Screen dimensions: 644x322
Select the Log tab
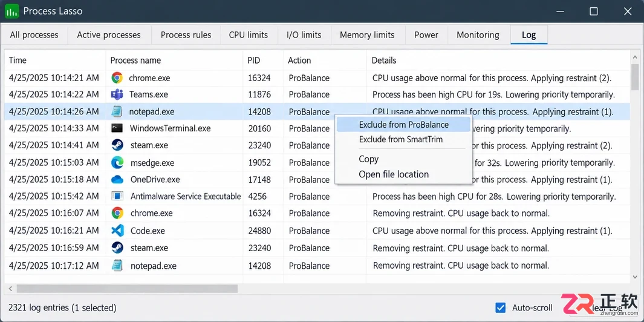pos(529,35)
